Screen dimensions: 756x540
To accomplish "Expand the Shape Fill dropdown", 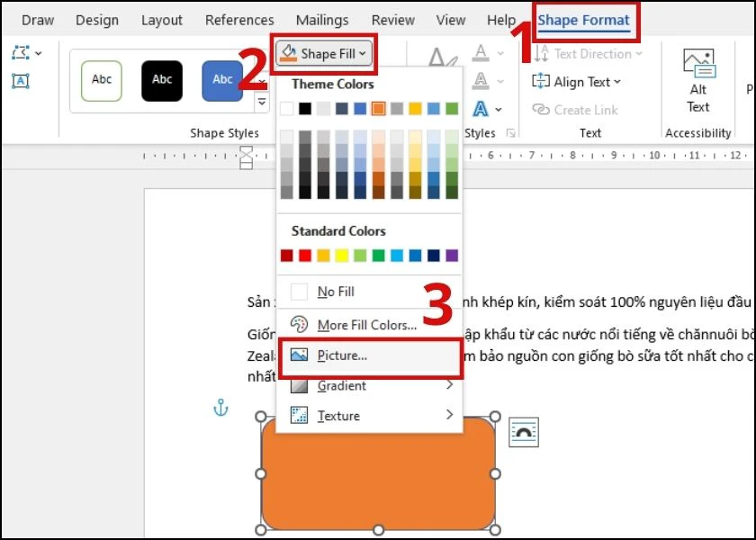I will pyautogui.click(x=324, y=54).
